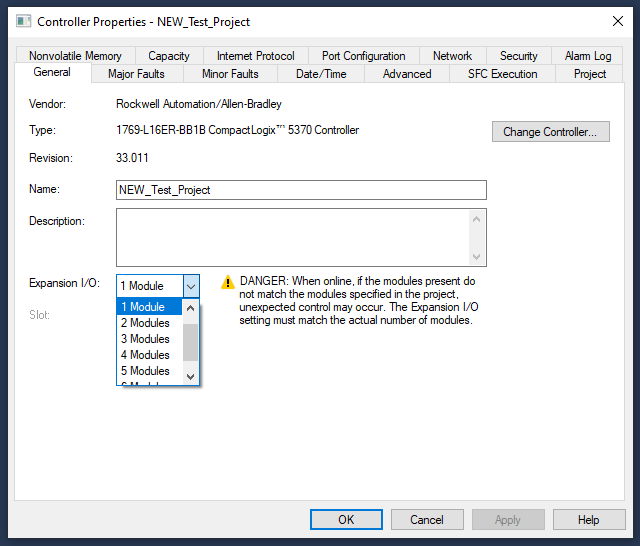Screen dimensions: 640x546
Task: Open the Nonvolatile Memory tab
Action: click(76, 55)
